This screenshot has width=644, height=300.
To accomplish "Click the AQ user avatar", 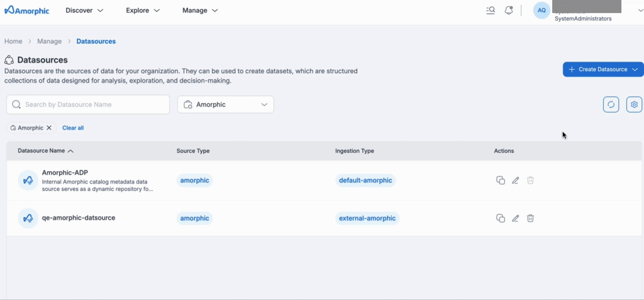I will coord(541,10).
